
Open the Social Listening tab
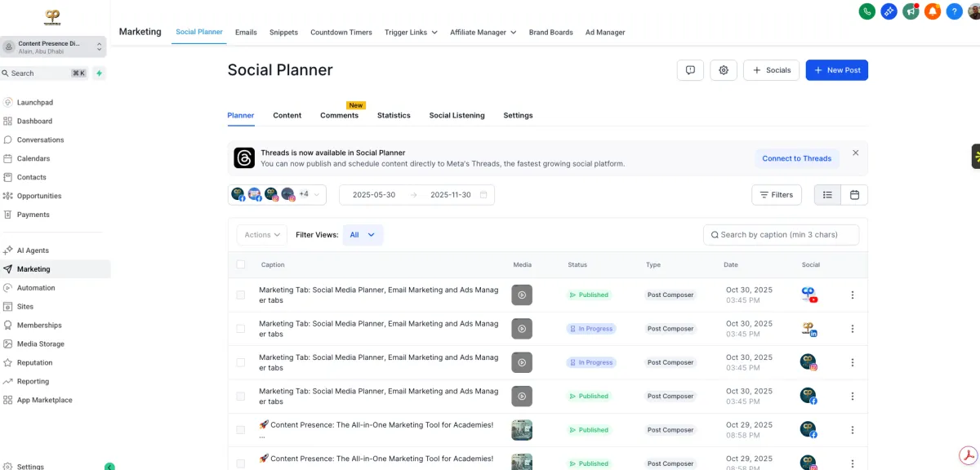click(x=457, y=116)
